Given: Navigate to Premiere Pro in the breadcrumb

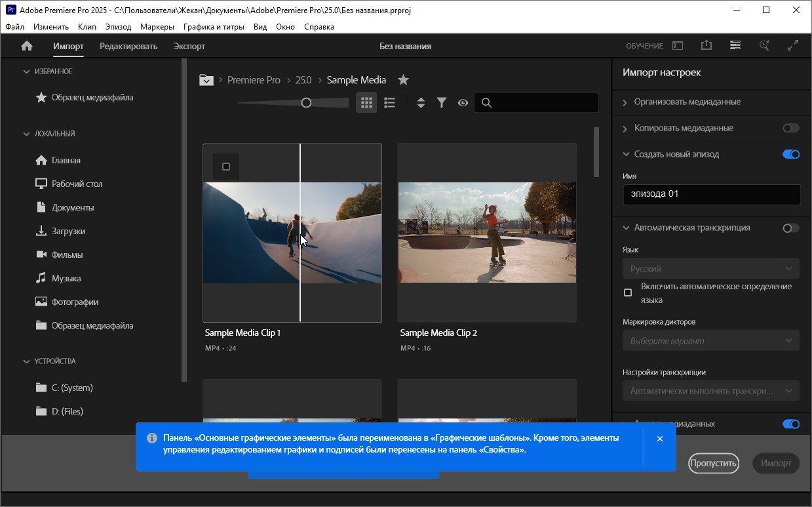Looking at the screenshot, I should pos(254,80).
